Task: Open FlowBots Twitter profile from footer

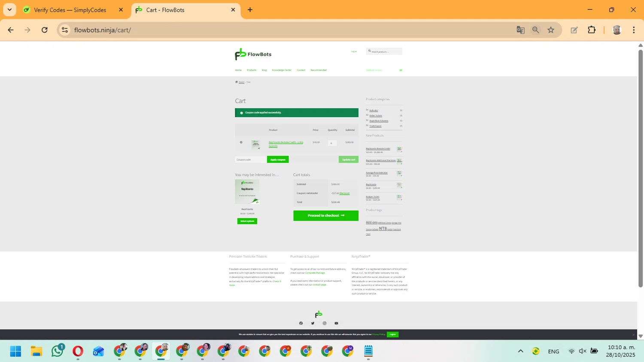Action: point(313,323)
